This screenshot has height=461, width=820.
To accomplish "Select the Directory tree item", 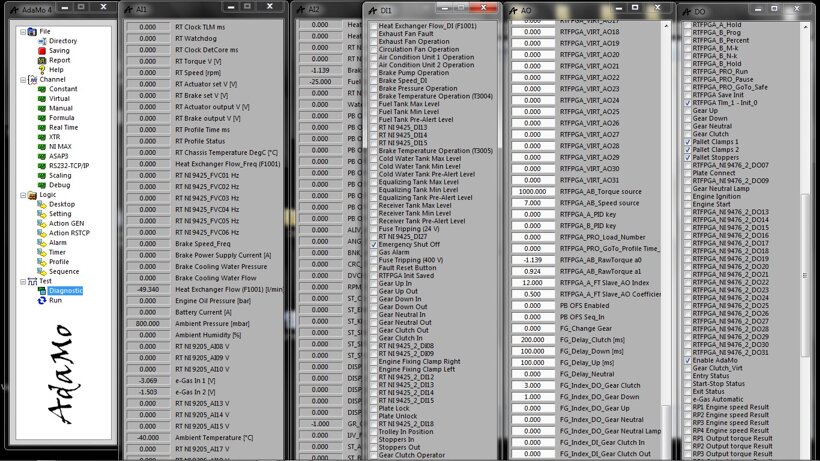I will pos(62,41).
